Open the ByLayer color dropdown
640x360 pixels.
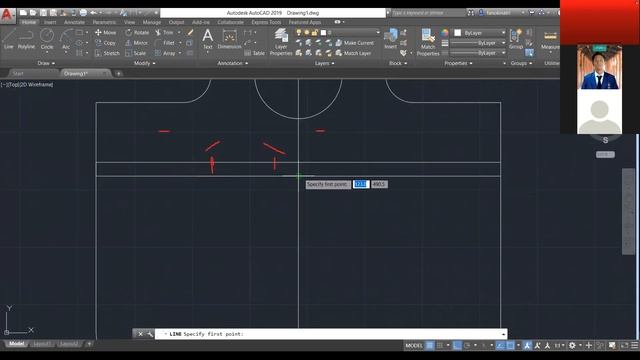tap(503, 32)
